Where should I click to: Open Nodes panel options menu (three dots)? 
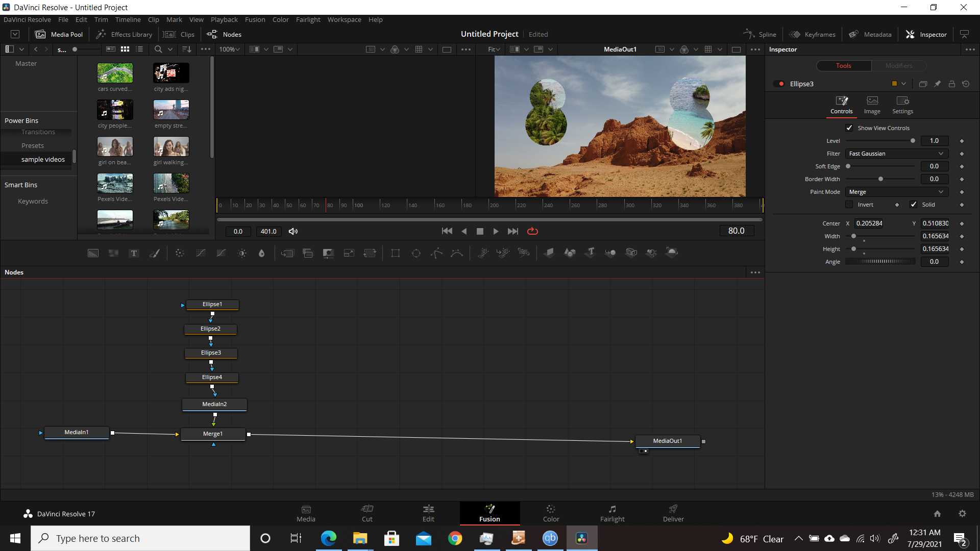755,272
